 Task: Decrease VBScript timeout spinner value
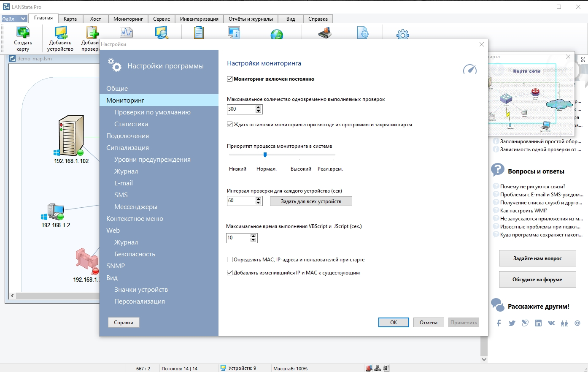point(254,240)
